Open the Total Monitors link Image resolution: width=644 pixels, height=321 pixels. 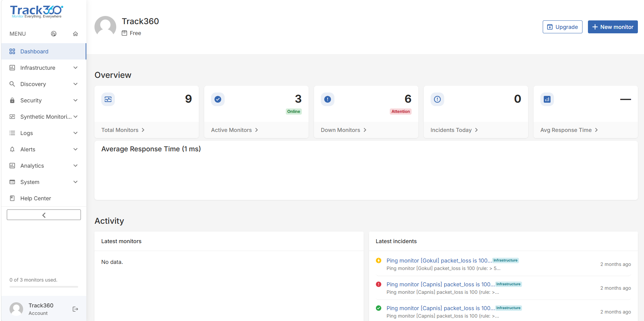[123, 130]
